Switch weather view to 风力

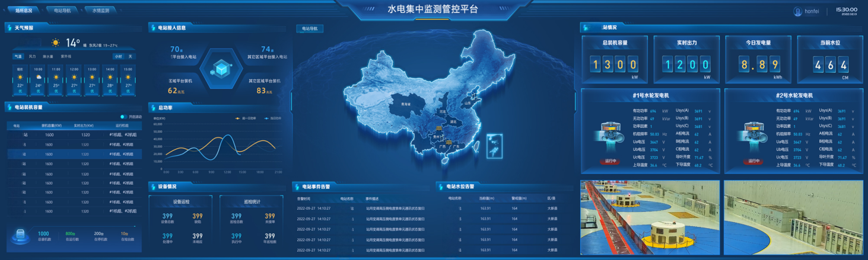click(x=33, y=57)
